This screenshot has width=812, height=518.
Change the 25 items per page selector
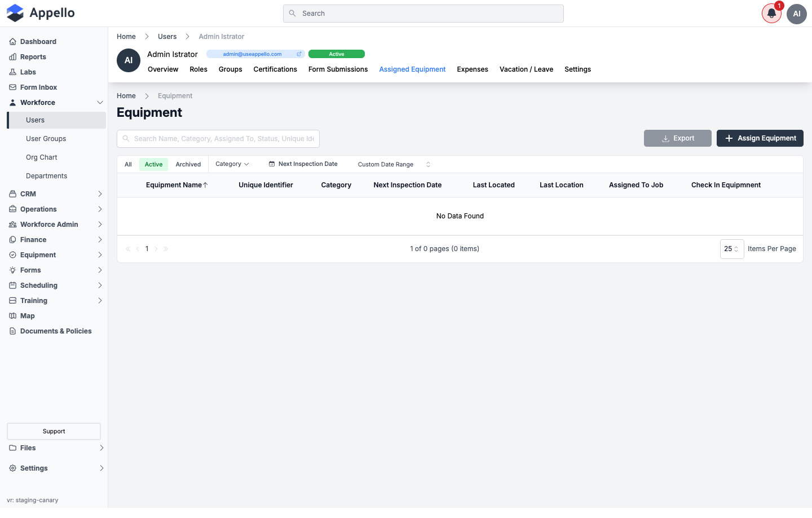732,249
